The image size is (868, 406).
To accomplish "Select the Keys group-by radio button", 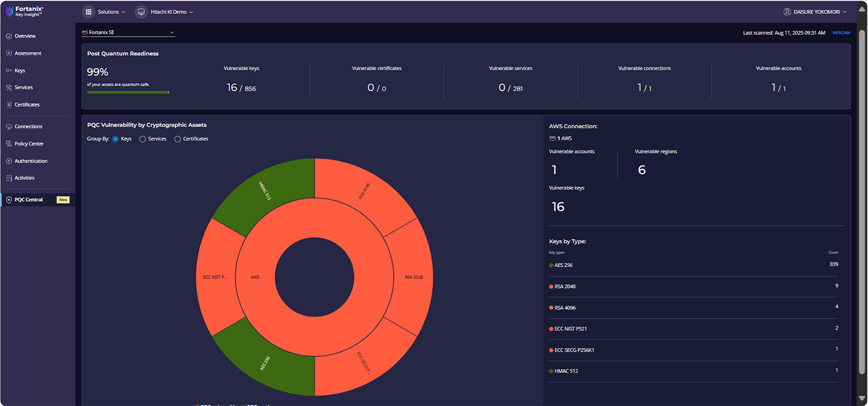I will (x=116, y=139).
